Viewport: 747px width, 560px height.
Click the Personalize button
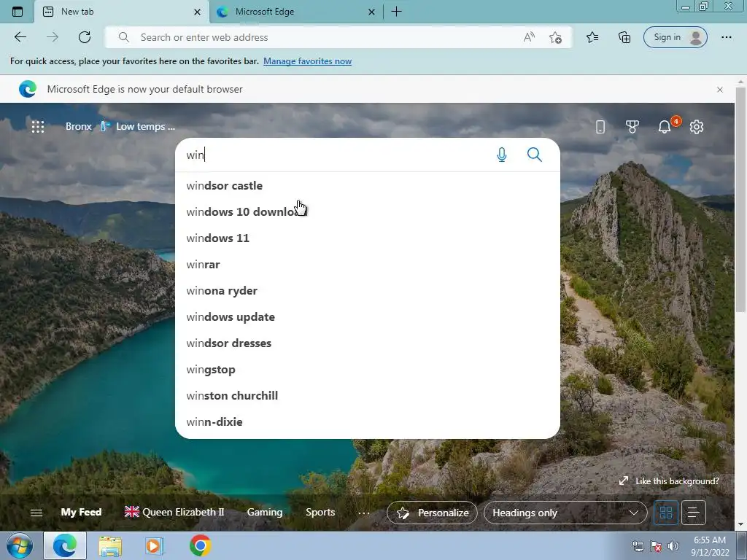click(432, 513)
